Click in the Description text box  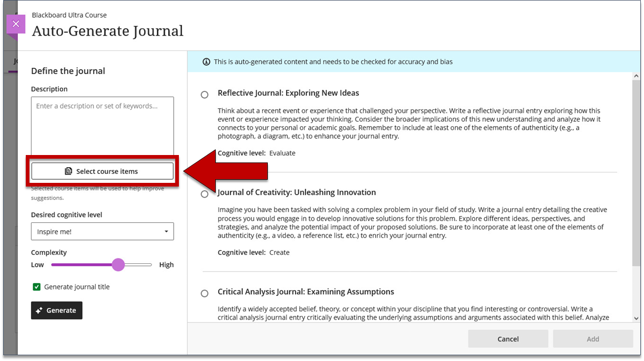[103, 126]
